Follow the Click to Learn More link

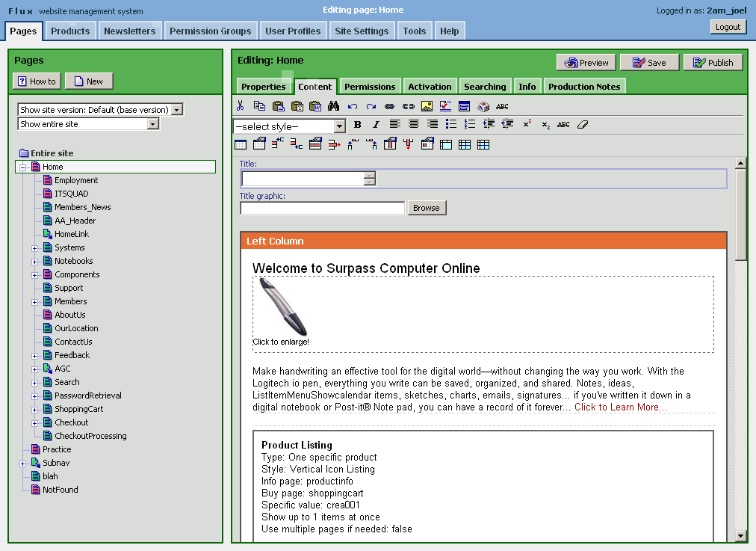(621, 407)
